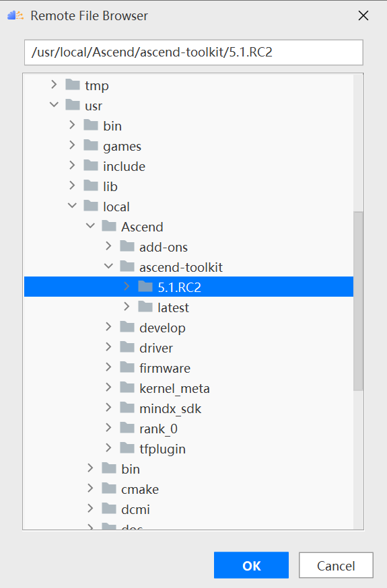Collapse the ascend-toolkit folder
This screenshot has height=588, width=387.
coord(109,266)
